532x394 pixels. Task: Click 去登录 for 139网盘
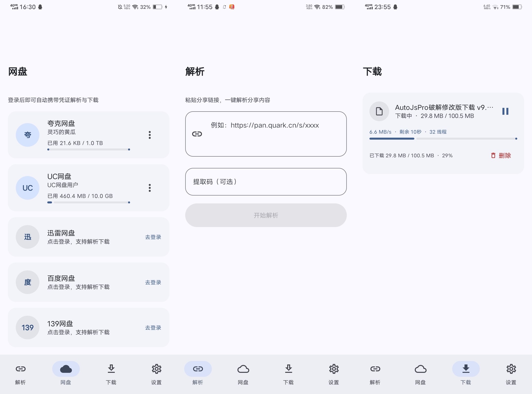click(x=153, y=328)
